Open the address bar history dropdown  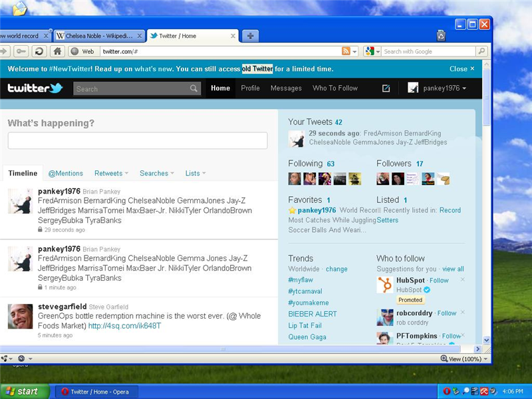(354, 52)
